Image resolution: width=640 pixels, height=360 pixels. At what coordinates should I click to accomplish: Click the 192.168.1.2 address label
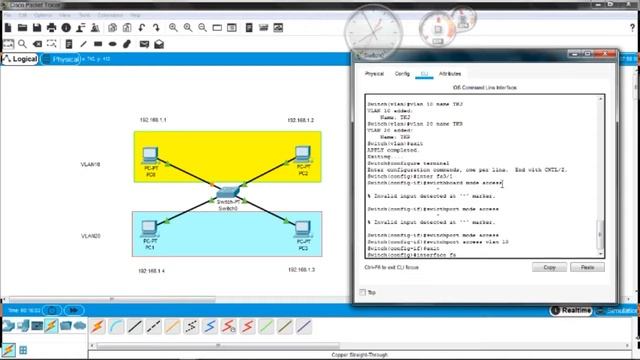(x=301, y=120)
